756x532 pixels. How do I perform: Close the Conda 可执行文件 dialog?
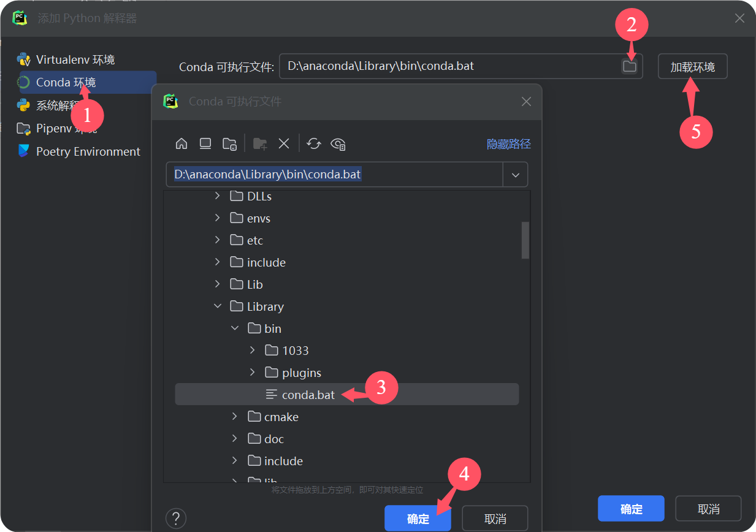(526, 102)
